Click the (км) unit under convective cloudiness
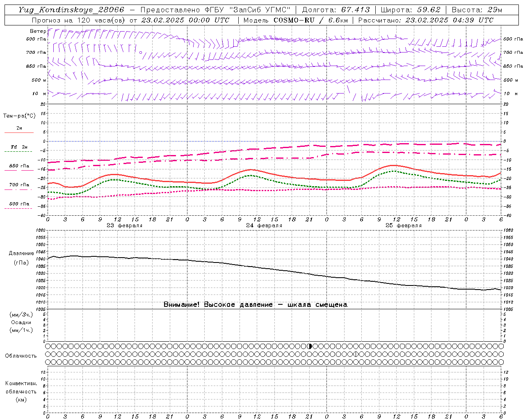Screen dimensions: 525x420 click(x=21, y=399)
